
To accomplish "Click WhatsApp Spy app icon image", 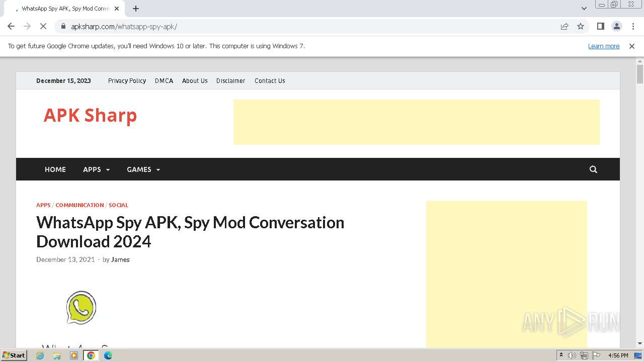I will (81, 307).
